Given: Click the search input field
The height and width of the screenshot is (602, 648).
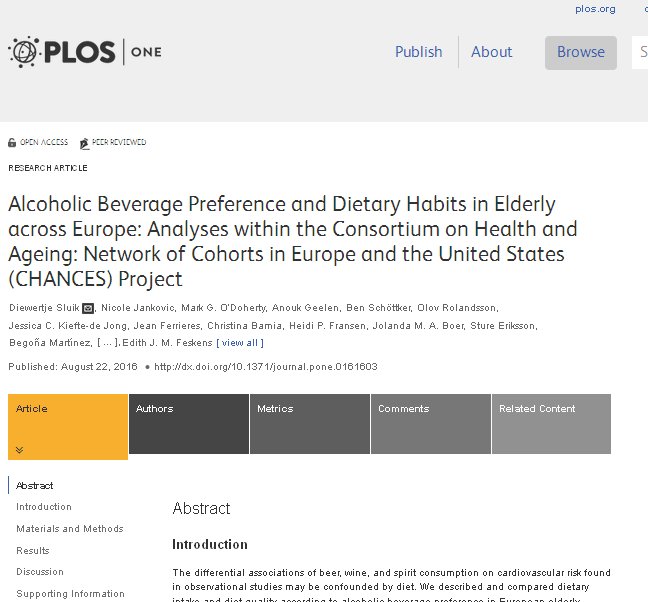Looking at the screenshot, I should [x=639, y=52].
